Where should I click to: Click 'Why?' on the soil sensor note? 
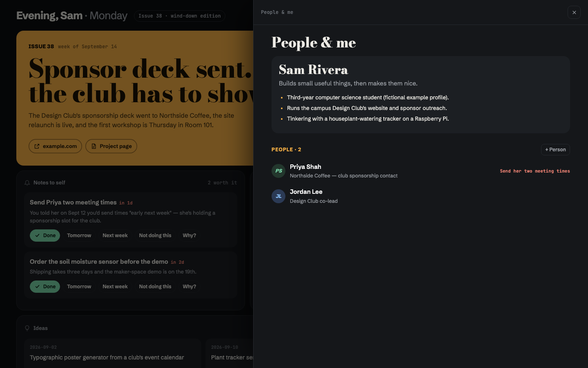click(189, 287)
